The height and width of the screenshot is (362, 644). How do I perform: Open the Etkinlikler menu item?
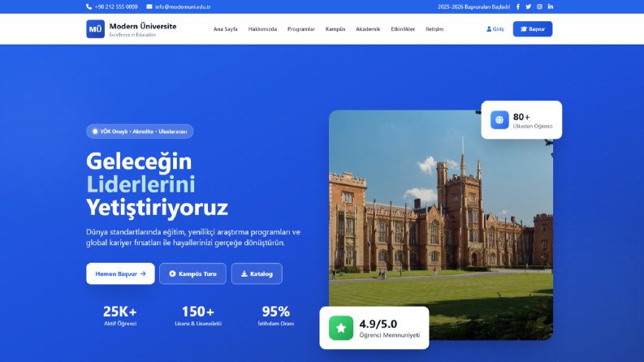point(403,29)
